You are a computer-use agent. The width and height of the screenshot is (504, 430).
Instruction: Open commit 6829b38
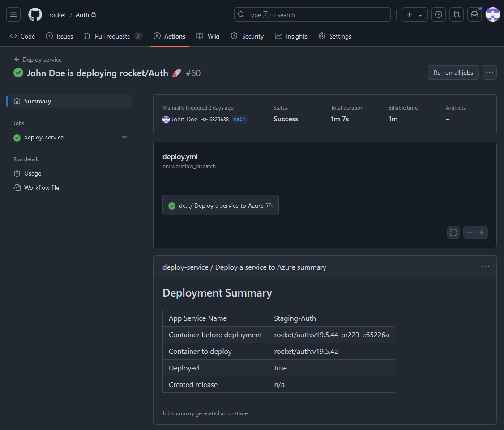219,119
